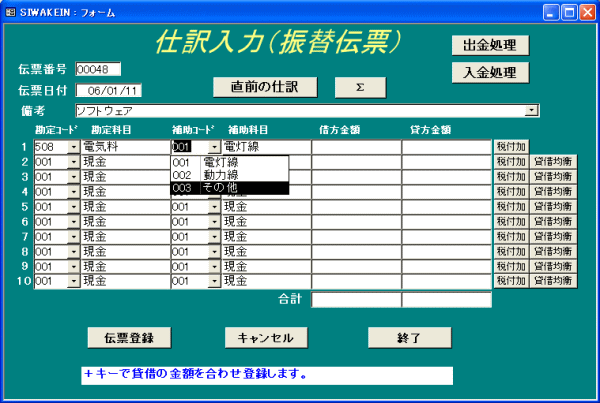600x403 pixels.
Task: Click the 伝票登録 register button
Action: pos(129,338)
